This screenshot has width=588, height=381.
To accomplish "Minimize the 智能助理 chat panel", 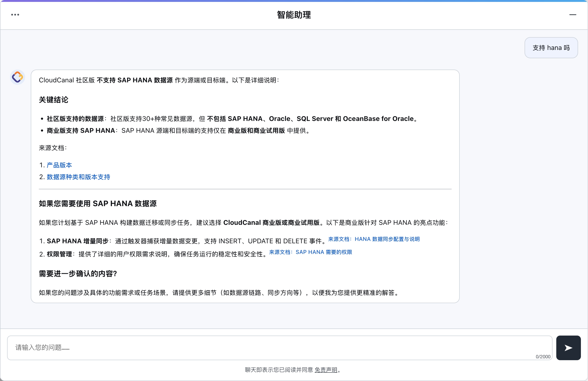I will [573, 15].
